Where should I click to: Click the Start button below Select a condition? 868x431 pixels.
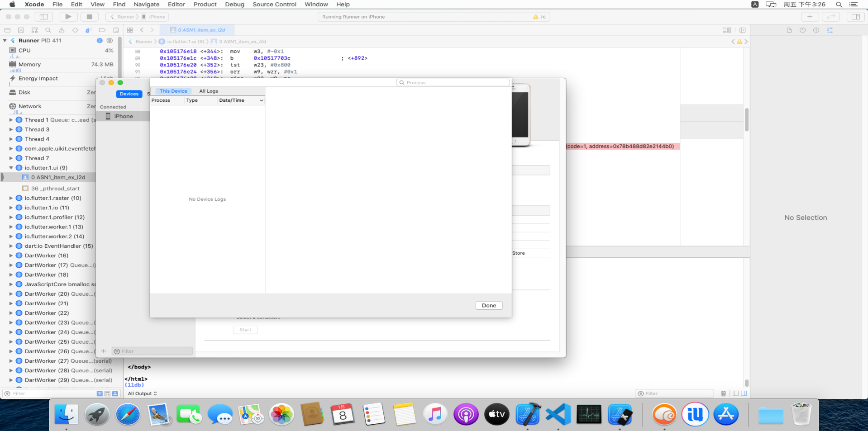pos(245,330)
